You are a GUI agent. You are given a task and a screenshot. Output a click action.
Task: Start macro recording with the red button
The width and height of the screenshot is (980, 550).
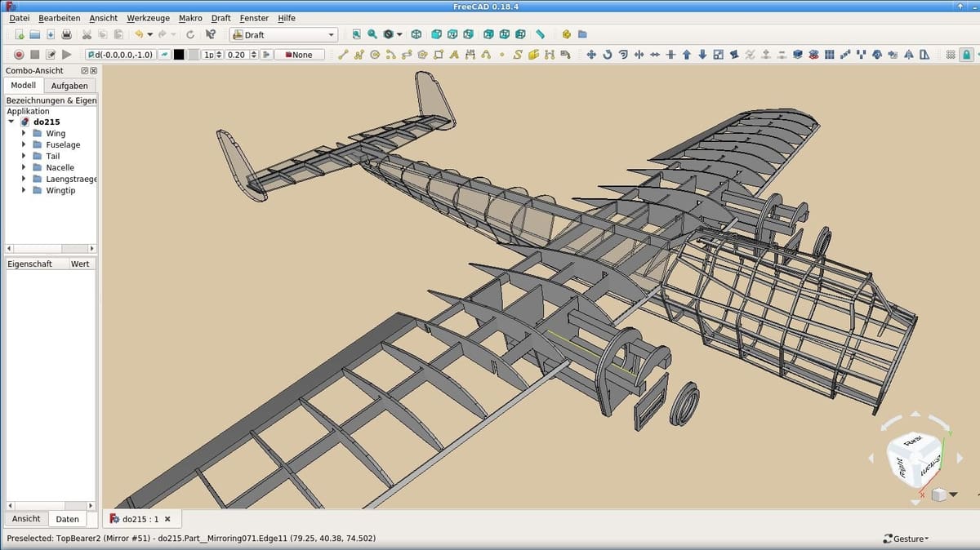point(19,55)
